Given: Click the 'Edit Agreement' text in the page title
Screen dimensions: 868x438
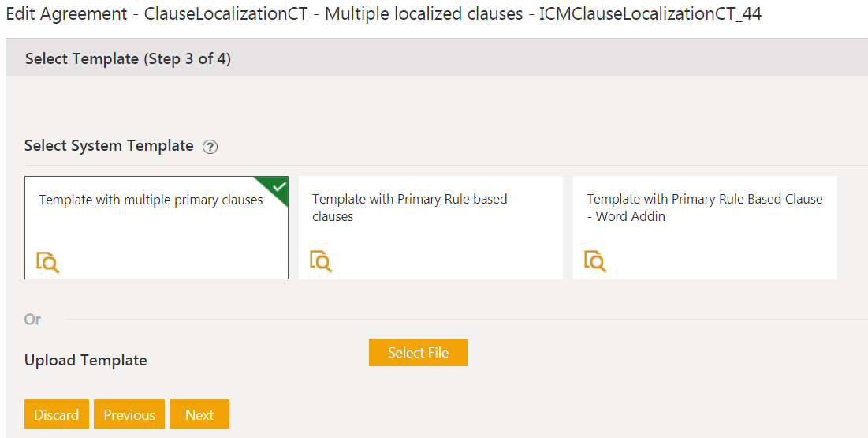Looking at the screenshot, I should [x=65, y=13].
